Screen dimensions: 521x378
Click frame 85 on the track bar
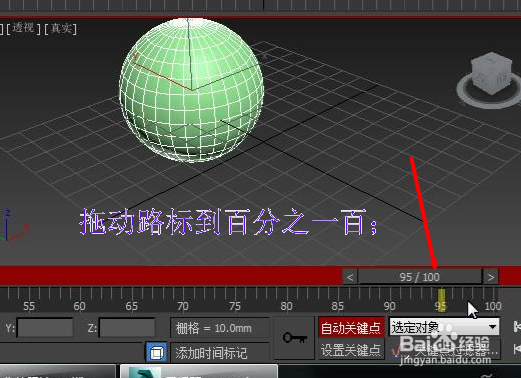(x=338, y=306)
